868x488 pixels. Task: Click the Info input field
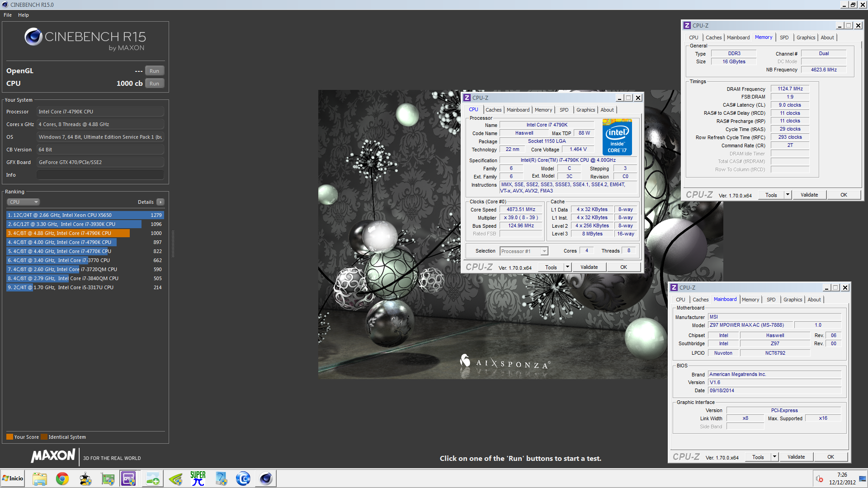click(x=100, y=175)
